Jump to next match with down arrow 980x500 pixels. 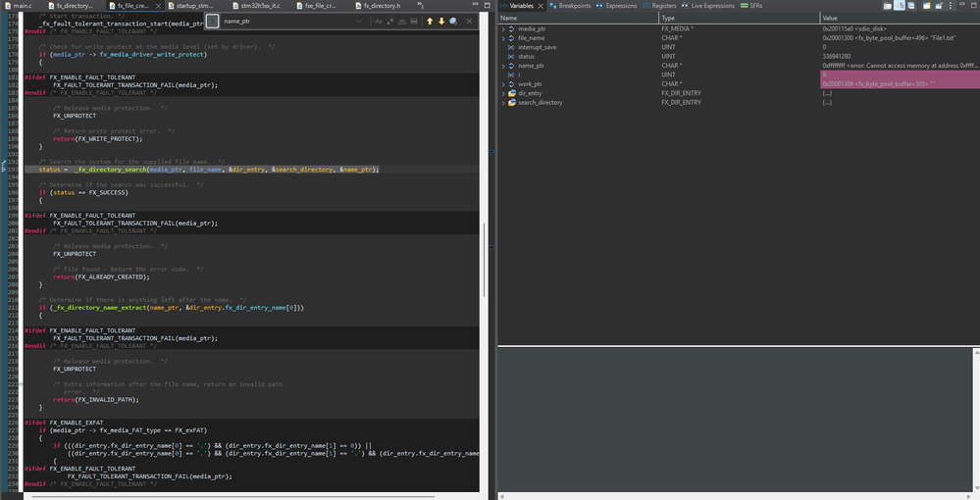pyautogui.click(x=441, y=22)
